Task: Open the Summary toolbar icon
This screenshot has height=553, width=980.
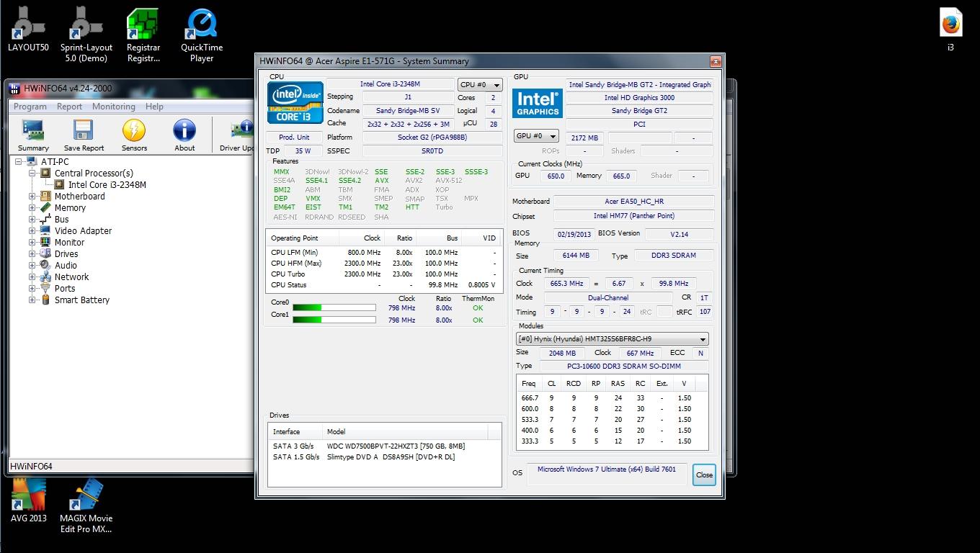Action: click(33, 135)
